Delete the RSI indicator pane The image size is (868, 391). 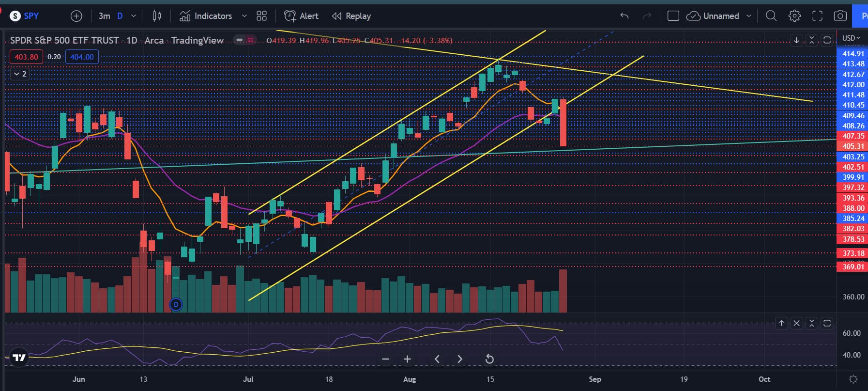[796, 323]
